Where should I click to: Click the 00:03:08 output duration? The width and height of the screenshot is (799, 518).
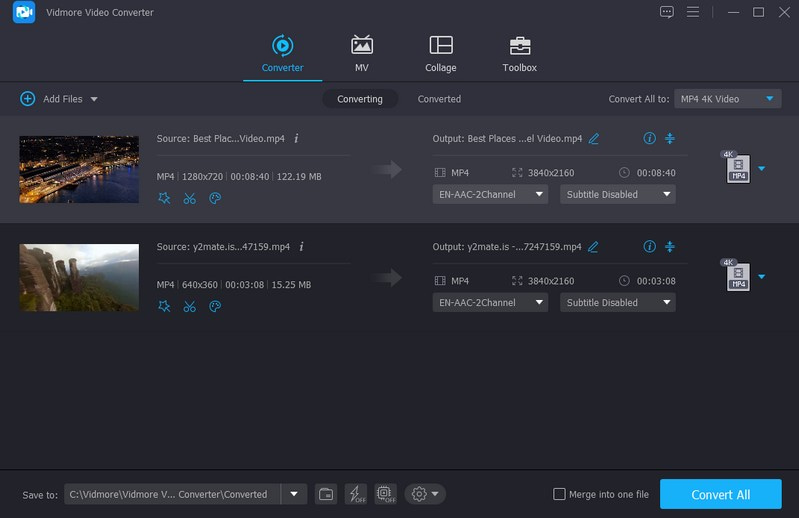(656, 281)
